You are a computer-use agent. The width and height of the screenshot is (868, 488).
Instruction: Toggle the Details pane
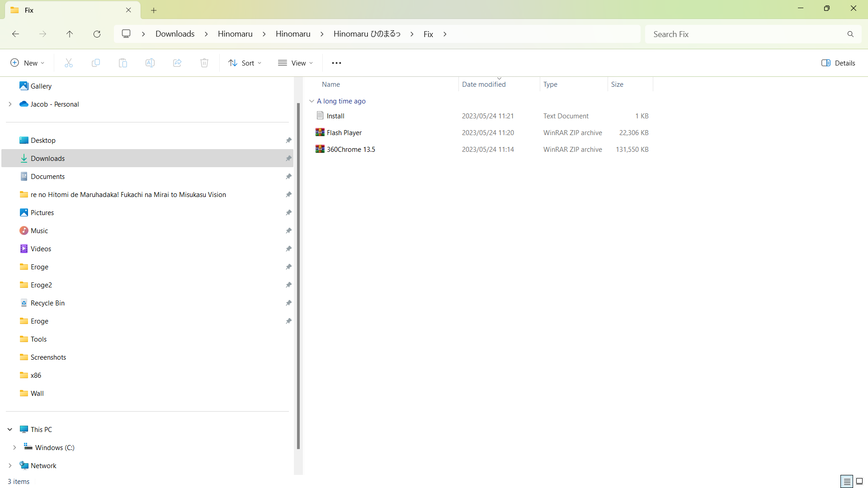(838, 63)
